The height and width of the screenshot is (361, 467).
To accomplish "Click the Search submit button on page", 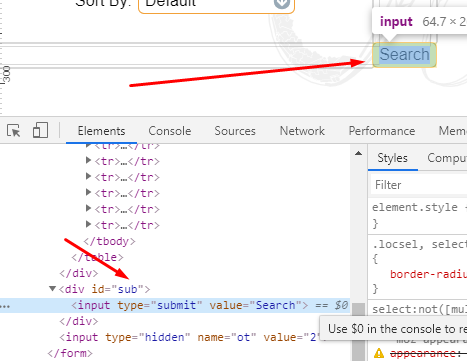I will tap(404, 55).
